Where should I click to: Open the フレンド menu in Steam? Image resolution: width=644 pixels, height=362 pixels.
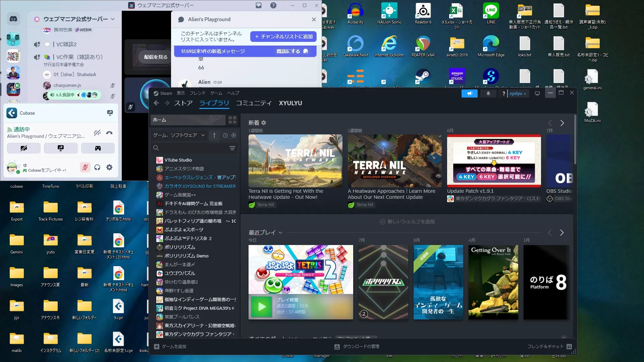(197, 93)
